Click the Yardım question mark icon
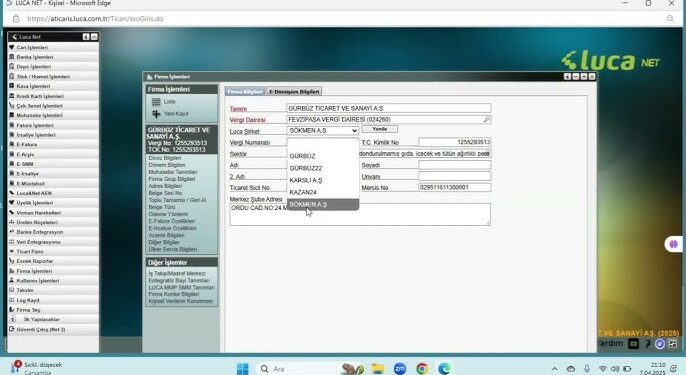 point(648,344)
